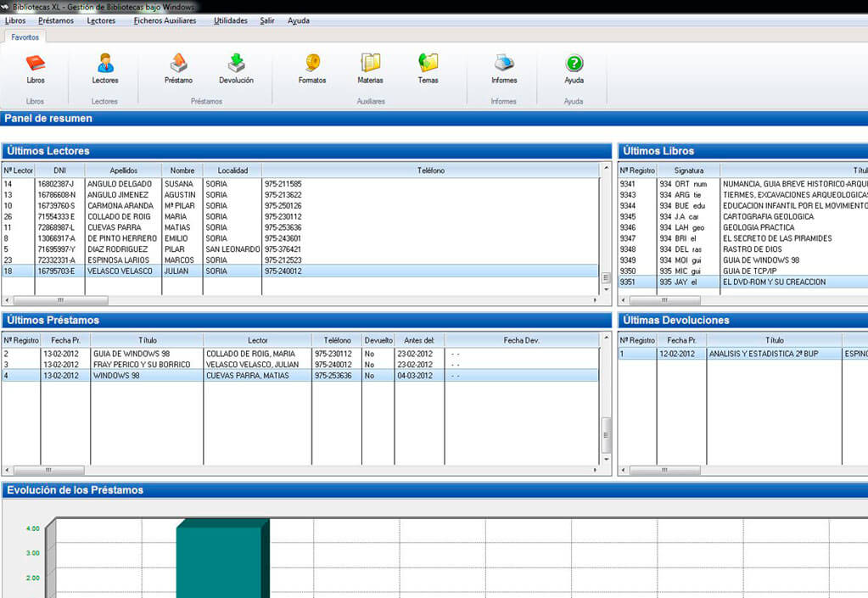Open the Ficheros Auxiliares menu
The width and height of the screenshot is (868, 598).
coord(165,20)
